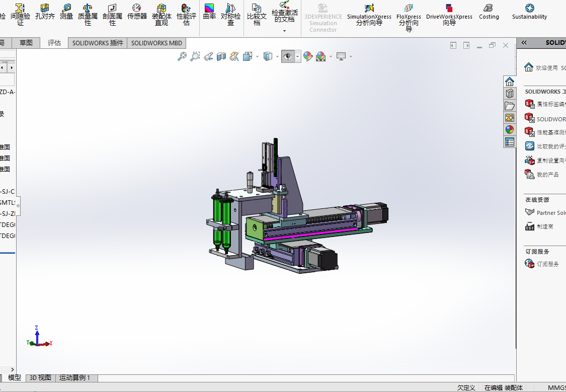
Task: Click the Dynamic Annotation Views icon
Action: [234, 56]
